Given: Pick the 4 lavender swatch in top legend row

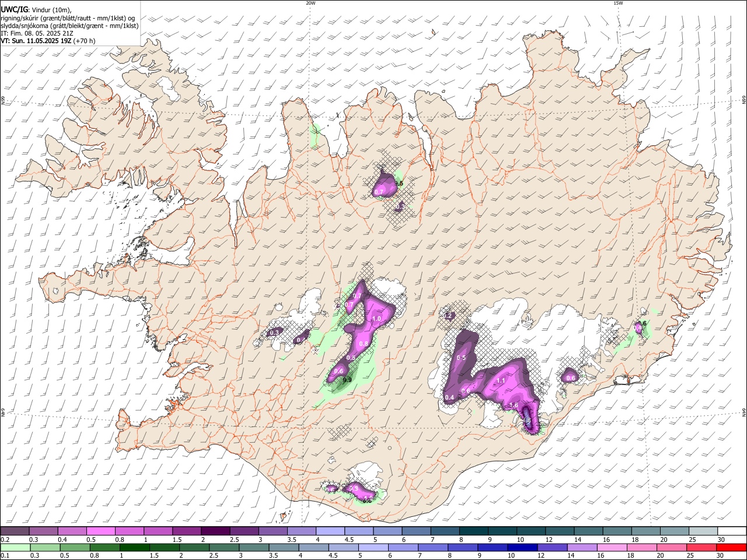Looking at the screenshot, I should (329, 531).
